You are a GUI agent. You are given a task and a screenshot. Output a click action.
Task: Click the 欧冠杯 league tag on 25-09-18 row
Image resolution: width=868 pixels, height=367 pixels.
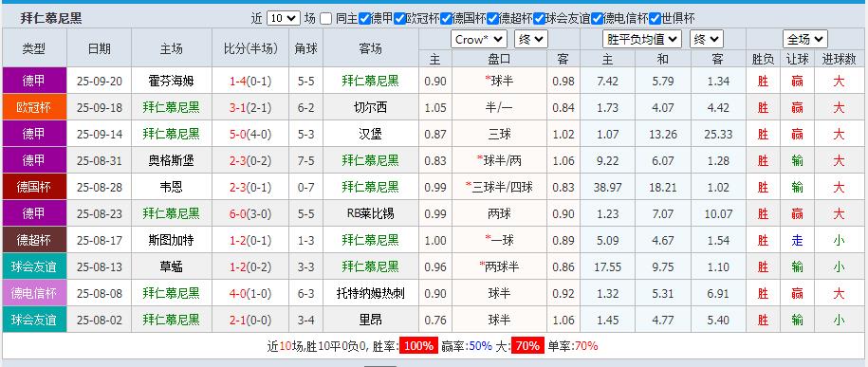[34, 107]
